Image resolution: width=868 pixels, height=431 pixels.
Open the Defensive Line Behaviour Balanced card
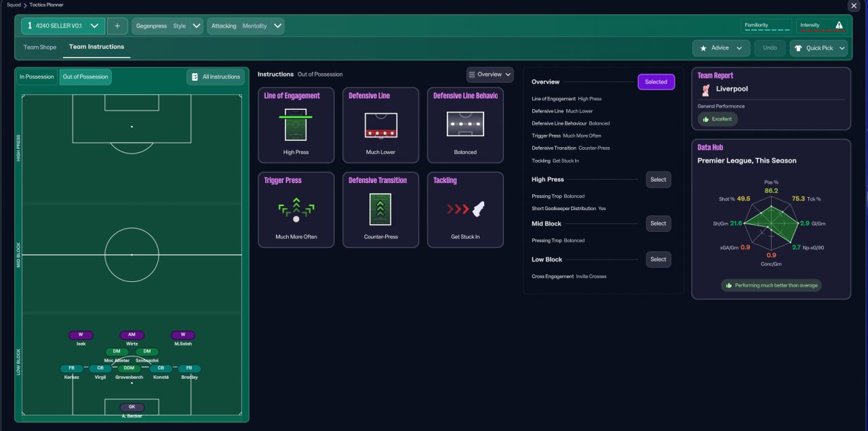(465, 125)
